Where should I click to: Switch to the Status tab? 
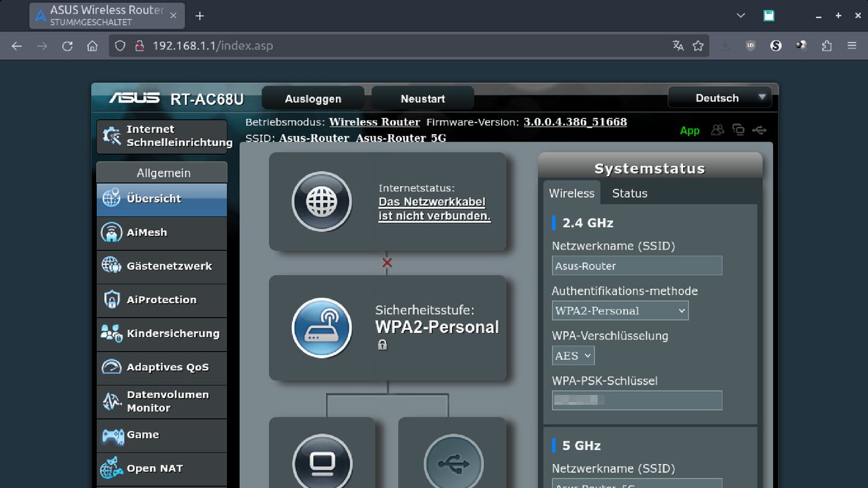pyautogui.click(x=629, y=193)
